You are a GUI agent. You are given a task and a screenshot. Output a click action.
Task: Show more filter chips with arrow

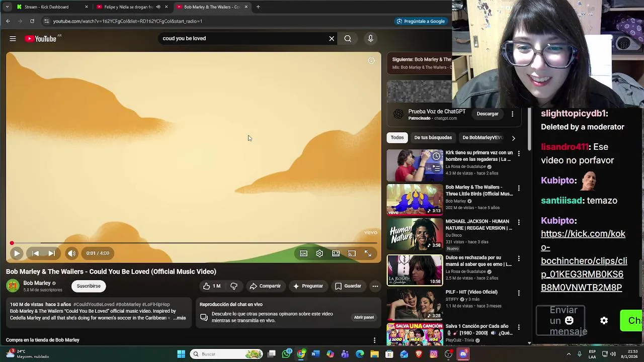pyautogui.click(x=513, y=138)
